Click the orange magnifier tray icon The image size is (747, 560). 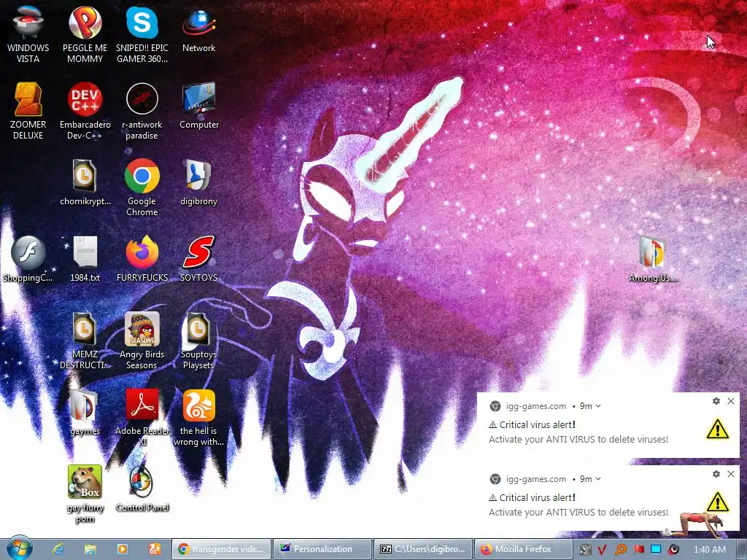click(620, 550)
